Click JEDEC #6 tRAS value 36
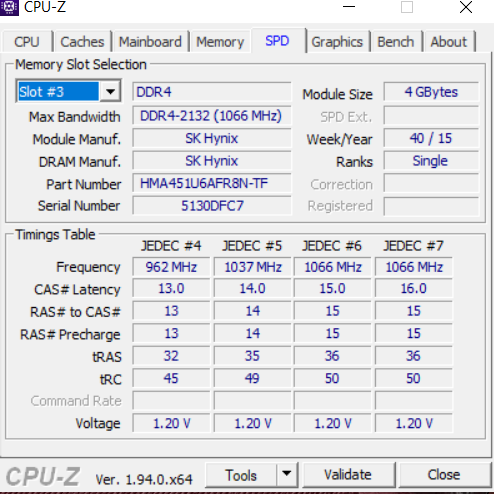The height and width of the screenshot is (494, 494). click(x=333, y=356)
